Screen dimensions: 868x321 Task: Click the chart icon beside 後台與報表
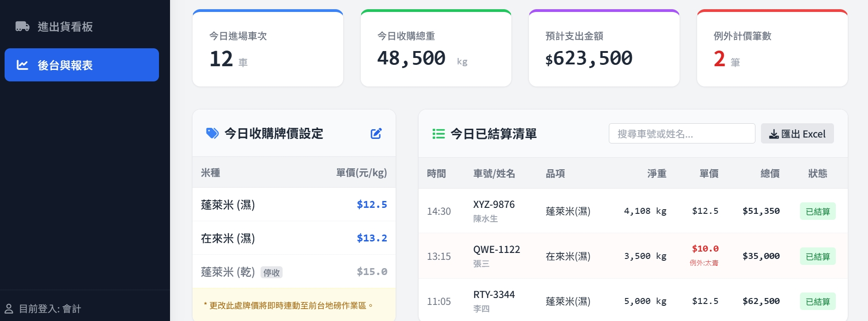[23, 65]
